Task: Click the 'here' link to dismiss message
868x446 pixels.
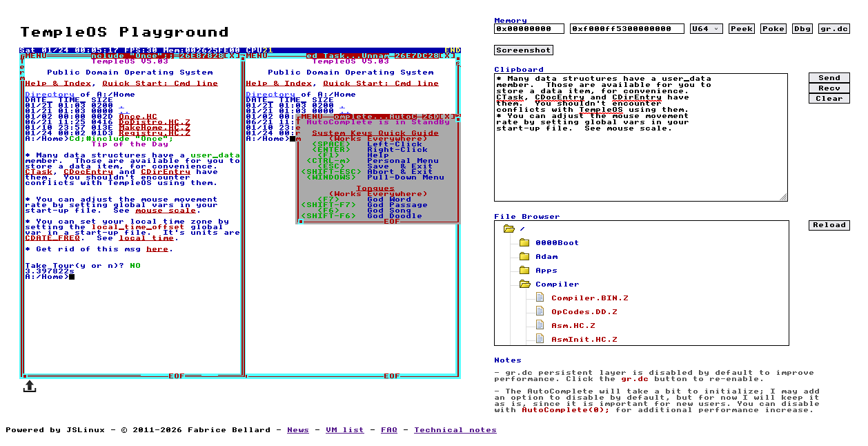Action: pyautogui.click(x=157, y=249)
